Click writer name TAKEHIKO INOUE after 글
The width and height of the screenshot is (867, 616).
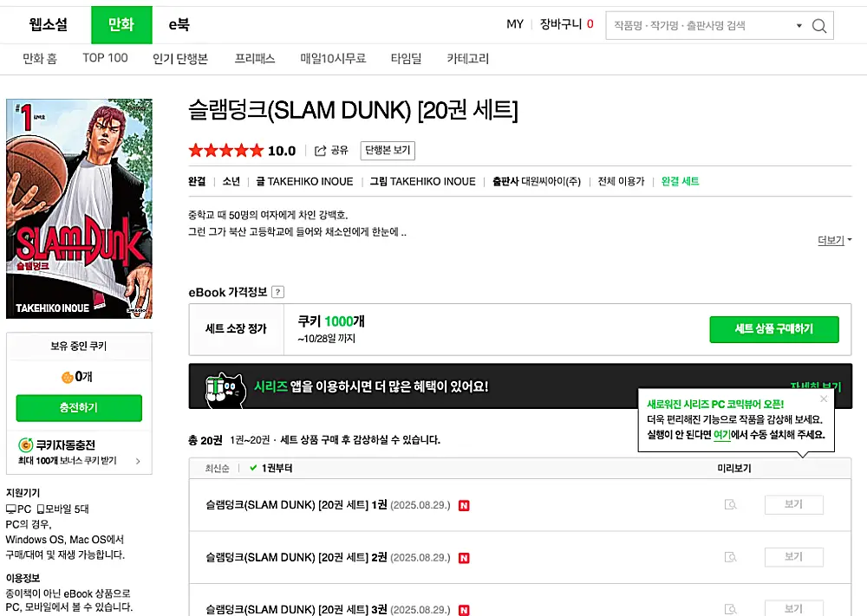pyautogui.click(x=310, y=181)
